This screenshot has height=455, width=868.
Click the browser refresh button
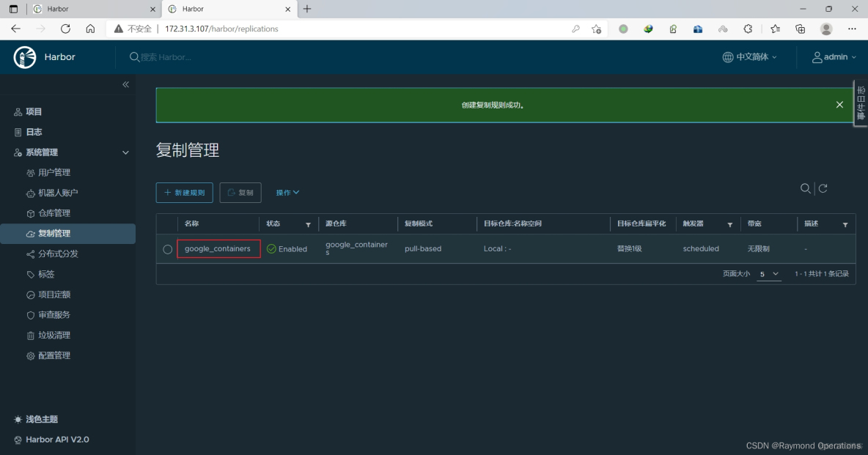65,29
